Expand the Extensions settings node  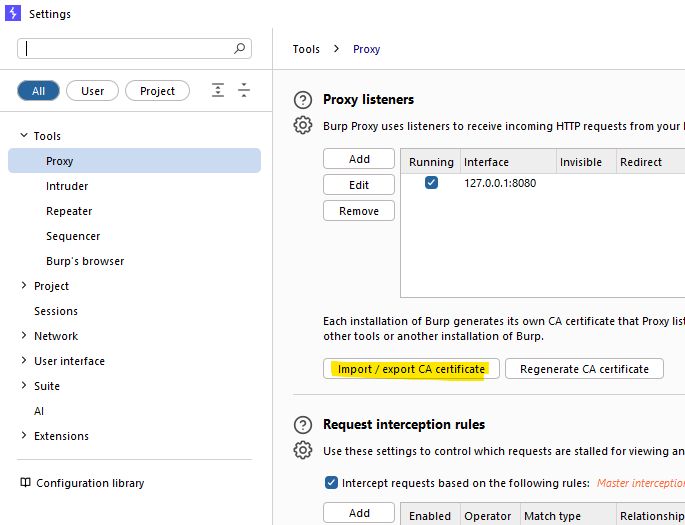24,435
